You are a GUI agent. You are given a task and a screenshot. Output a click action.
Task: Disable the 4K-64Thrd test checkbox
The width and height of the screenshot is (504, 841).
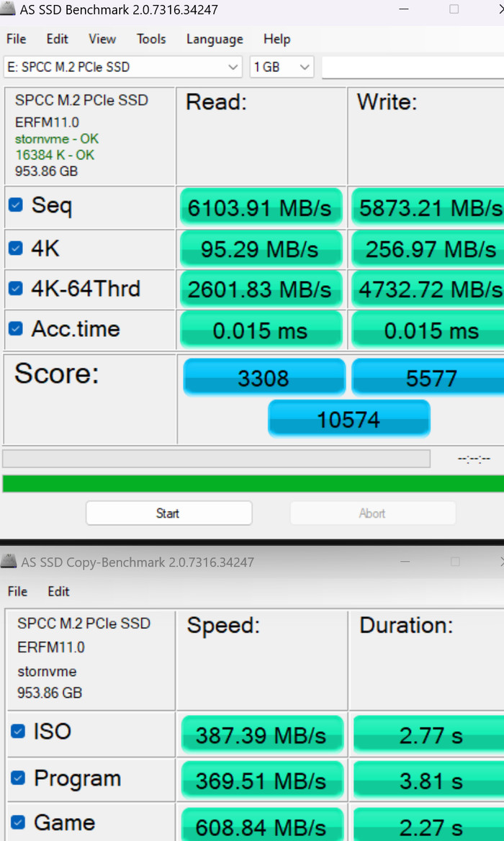[x=15, y=289]
